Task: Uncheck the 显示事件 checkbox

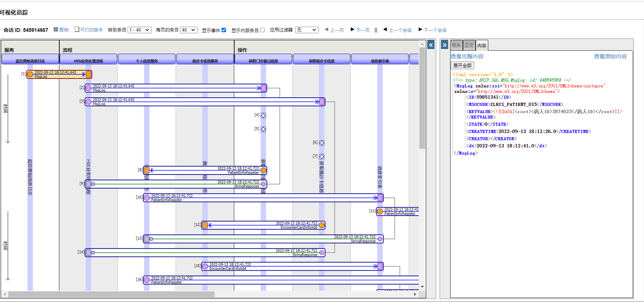Action: coord(224,30)
